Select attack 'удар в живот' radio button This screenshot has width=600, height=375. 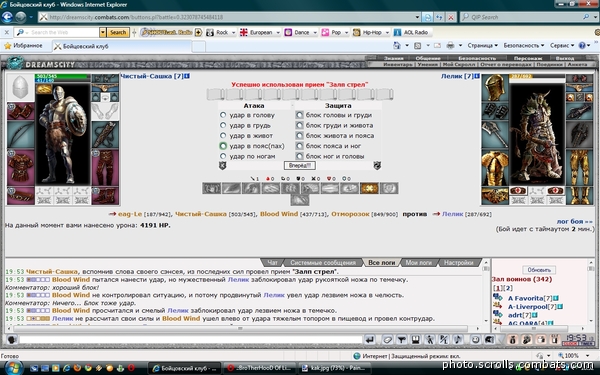223,135
